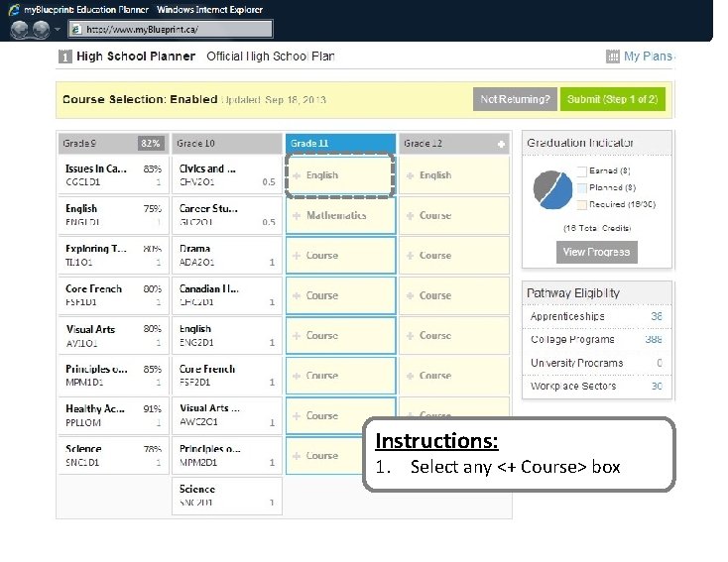Select the Grade 9 column header
Image resolution: width=728 pixels, height=562 pixels.
(x=112, y=144)
